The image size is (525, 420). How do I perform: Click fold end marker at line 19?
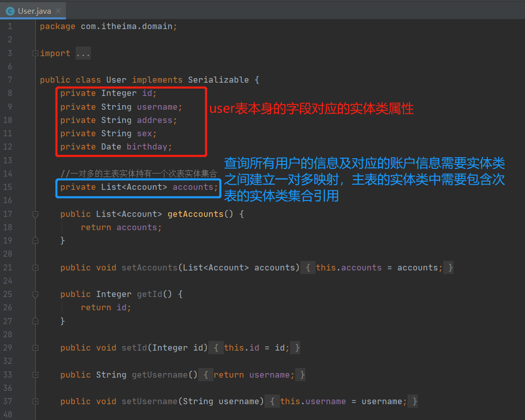[35, 241]
